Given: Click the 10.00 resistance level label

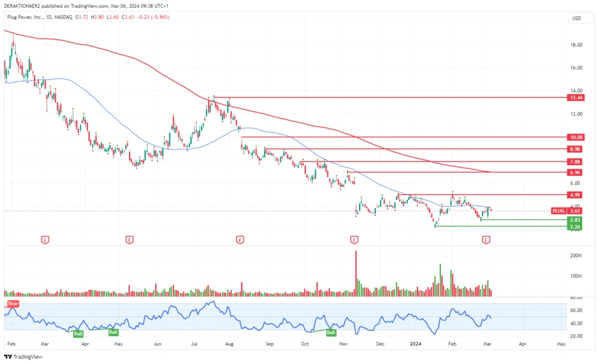Looking at the screenshot, I should point(575,137).
